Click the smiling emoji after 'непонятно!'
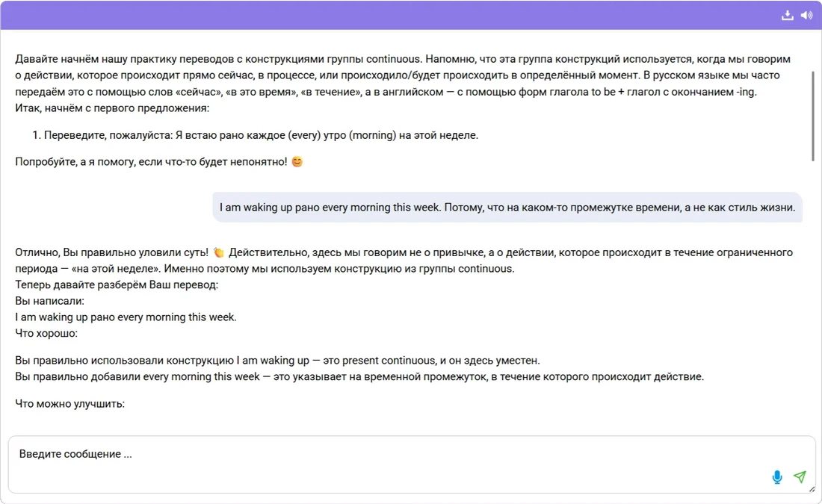Image resolution: width=822 pixels, height=504 pixels. 297,162
